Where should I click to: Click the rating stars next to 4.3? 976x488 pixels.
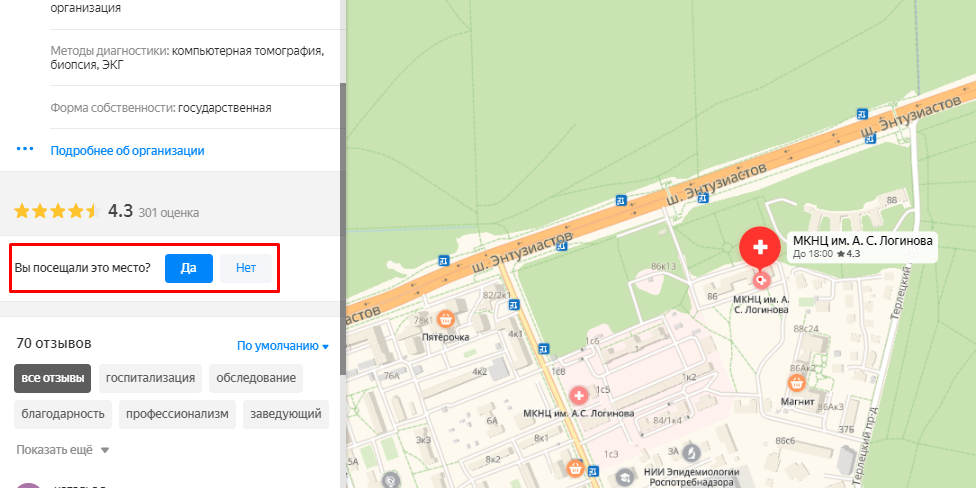pyautogui.click(x=57, y=212)
